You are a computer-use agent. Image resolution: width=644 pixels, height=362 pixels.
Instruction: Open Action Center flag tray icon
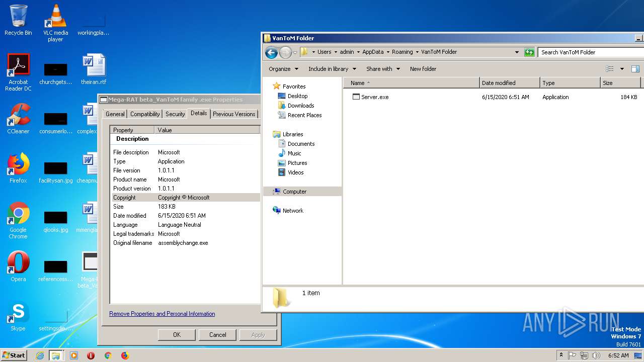572,355
